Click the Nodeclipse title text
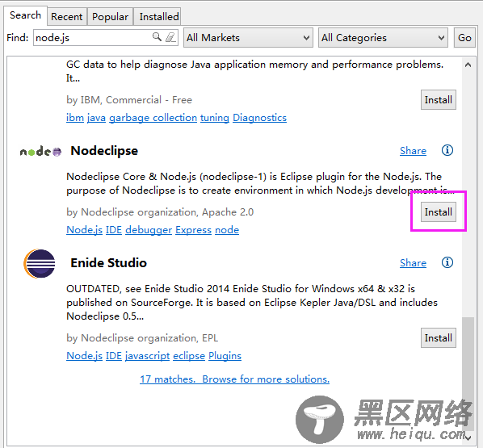 coord(104,151)
